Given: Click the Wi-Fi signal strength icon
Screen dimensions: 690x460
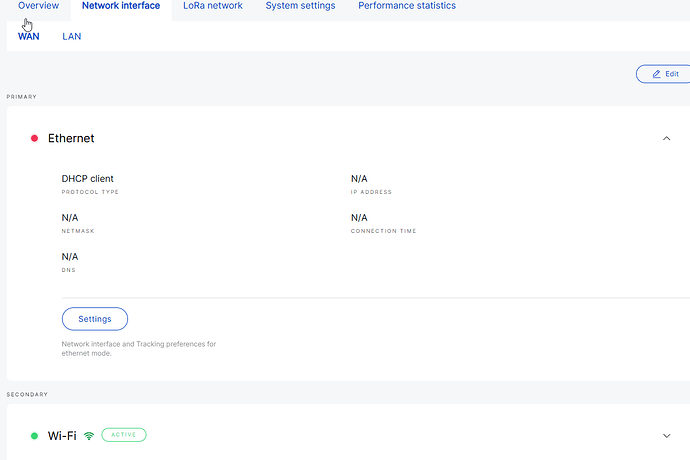Looking at the screenshot, I should coord(89,436).
